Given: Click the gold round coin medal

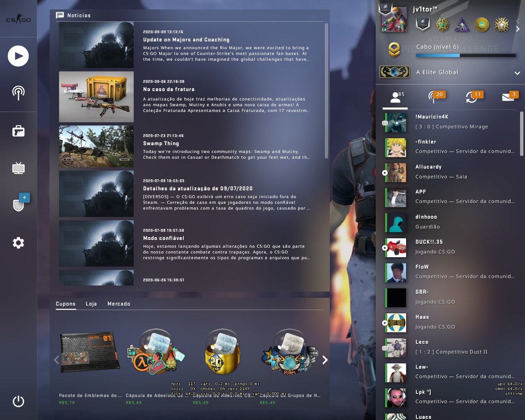Looking at the screenshot, I should tap(482, 25).
